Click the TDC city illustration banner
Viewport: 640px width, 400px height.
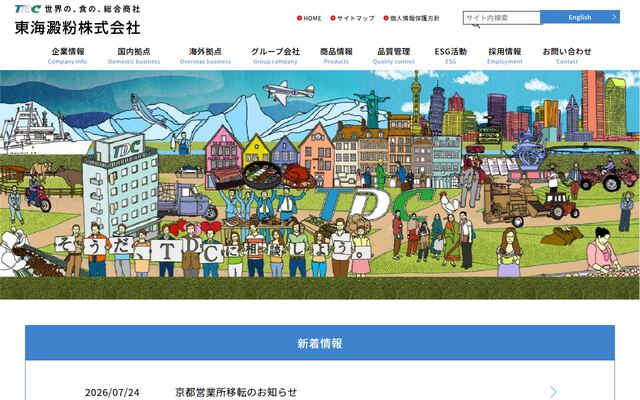click(x=320, y=185)
